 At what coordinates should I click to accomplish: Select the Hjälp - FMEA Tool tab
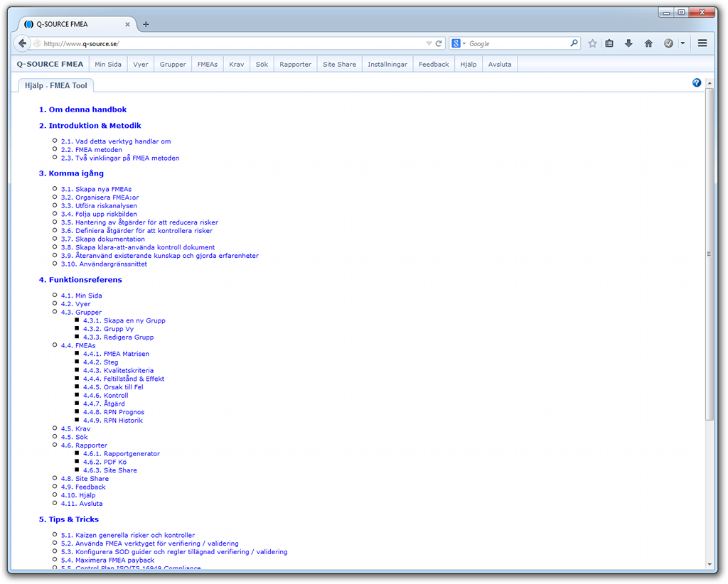click(x=55, y=85)
